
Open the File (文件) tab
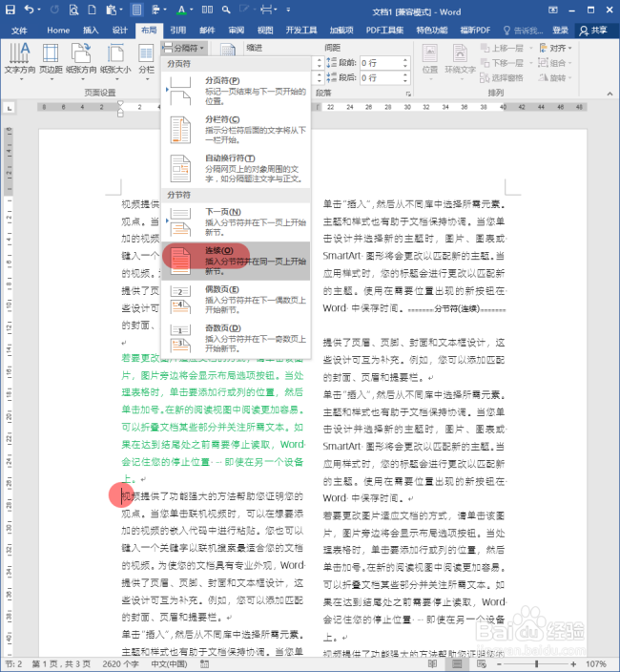click(x=19, y=31)
